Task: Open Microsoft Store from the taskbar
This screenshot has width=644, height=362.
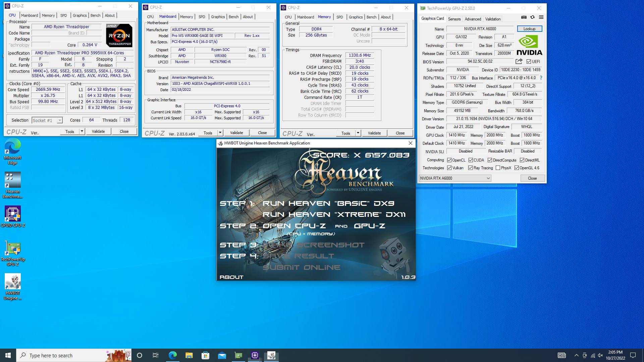Action: click(205, 355)
